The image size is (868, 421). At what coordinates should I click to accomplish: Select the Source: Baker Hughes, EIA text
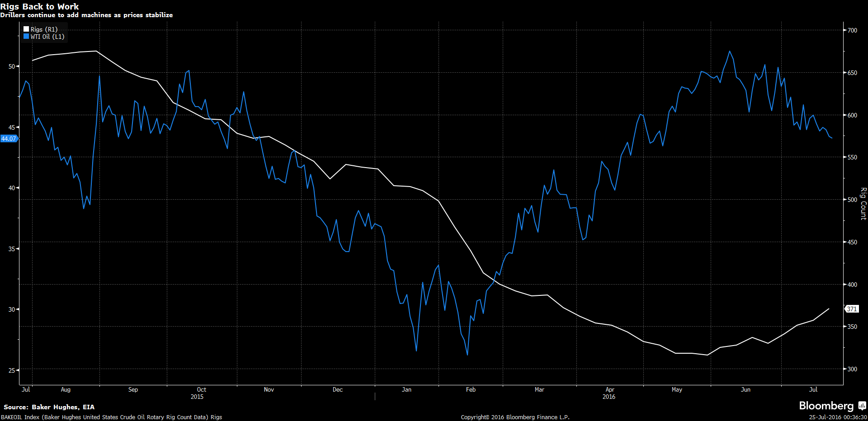point(49,407)
